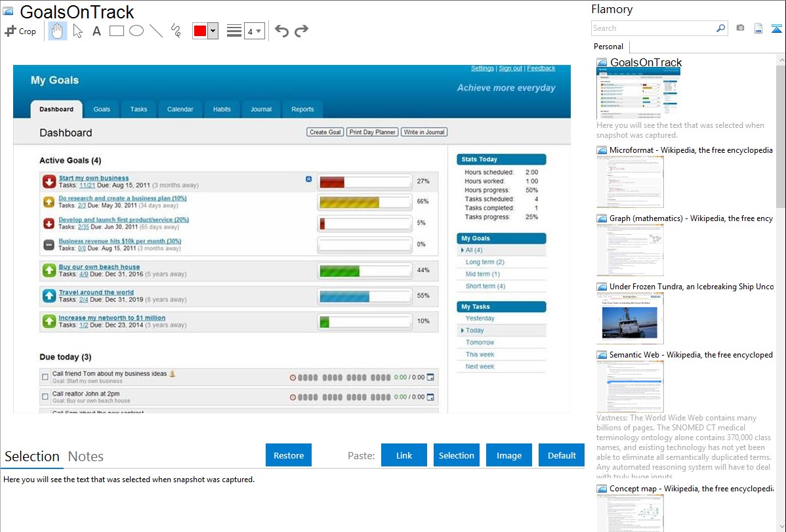Open the Calendar tab in My Goals
This screenshot has height=532, width=786.
[x=180, y=110]
